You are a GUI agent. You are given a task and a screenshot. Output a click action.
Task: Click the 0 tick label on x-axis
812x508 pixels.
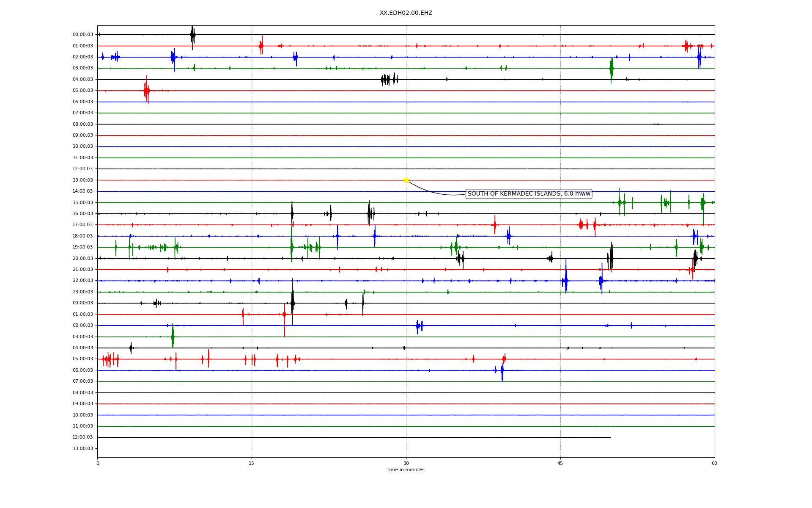98,464
